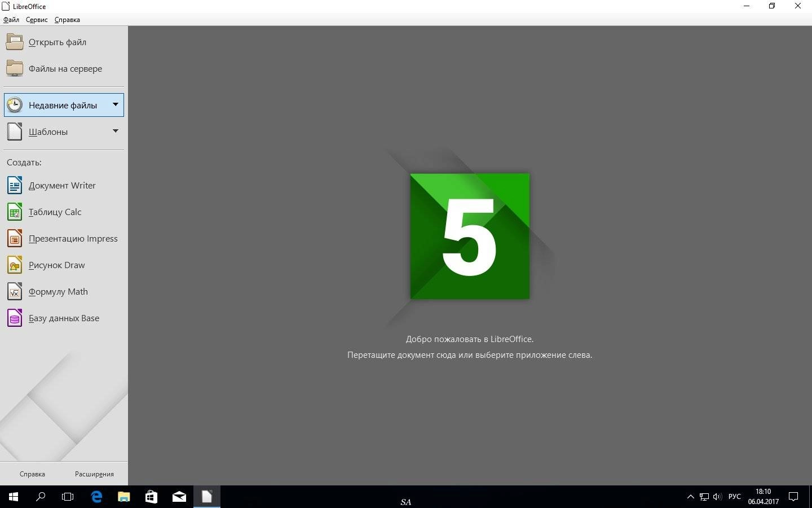Open File Explorer from the taskbar

(x=124, y=497)
